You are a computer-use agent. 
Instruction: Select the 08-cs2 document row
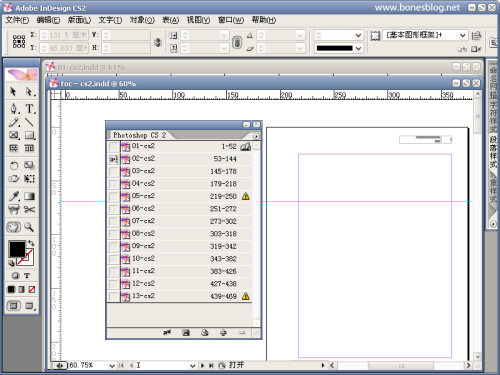coord(180,234)
